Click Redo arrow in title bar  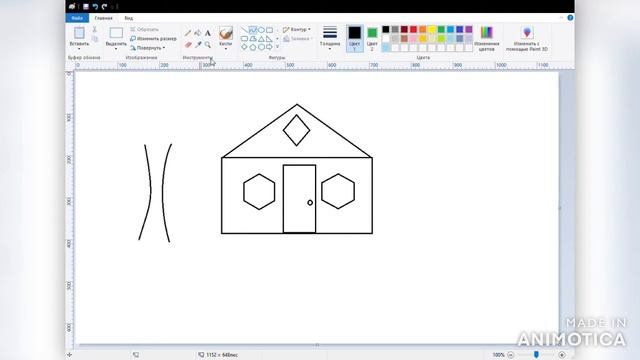(x=104, y=6)
